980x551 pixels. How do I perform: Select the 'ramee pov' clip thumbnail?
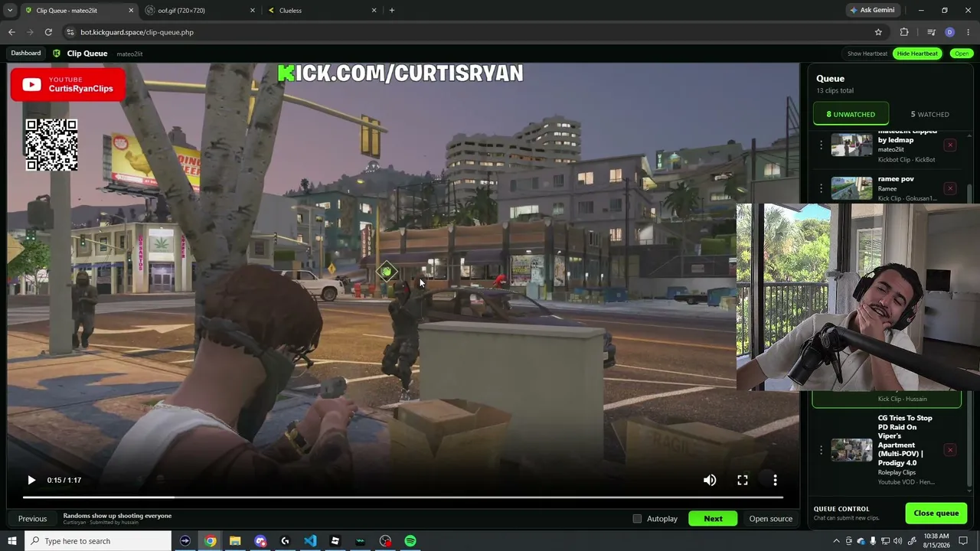[x=851, y=188]
